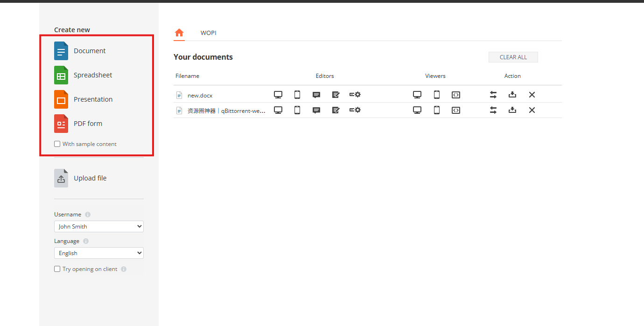Show the info tooltip next to Username
This screenshot has height=326, width=644.
tap(88, 215)
